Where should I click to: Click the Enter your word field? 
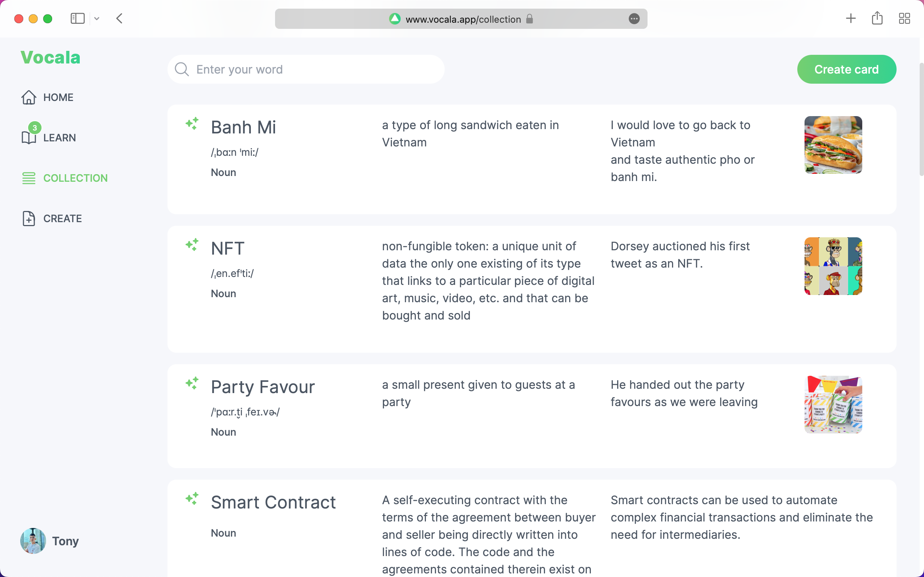[313, 70]
